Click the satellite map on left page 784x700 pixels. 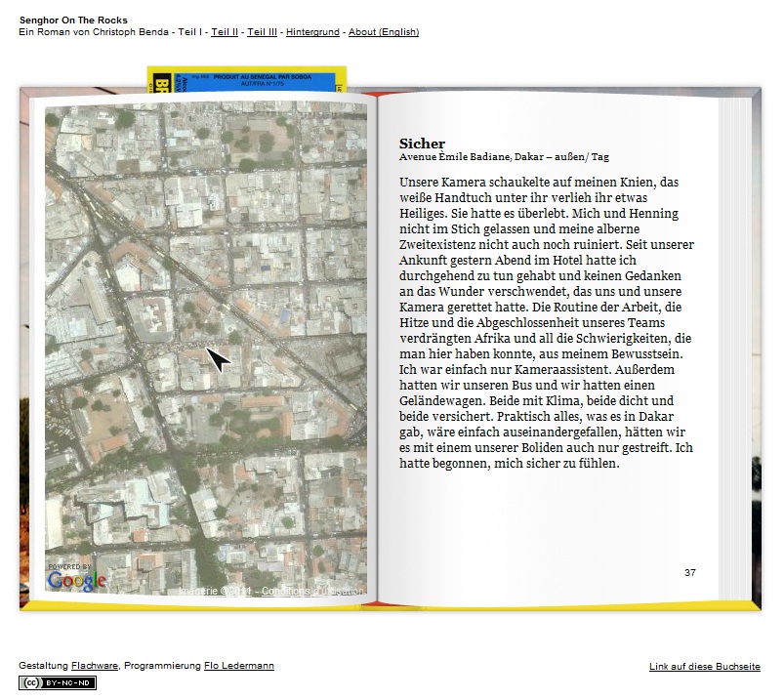coord(206,349)
